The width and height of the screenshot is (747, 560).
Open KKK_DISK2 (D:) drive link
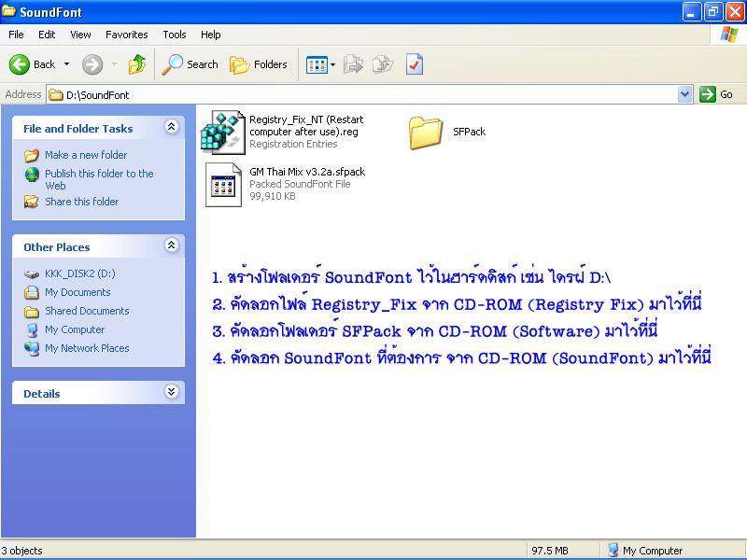pos(80,273)
